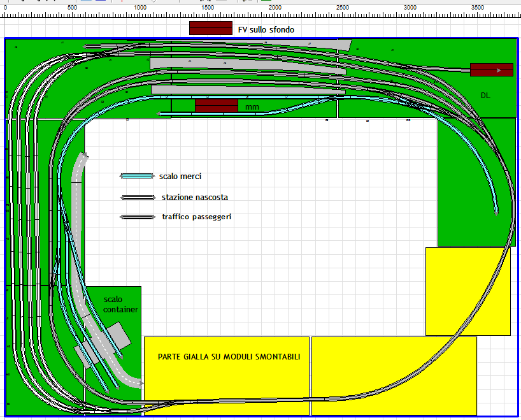The height and width of the screenshot is (420, 521).
Task: Select the legend track sample for traffico passeggeri
Action: coord(137,217)
